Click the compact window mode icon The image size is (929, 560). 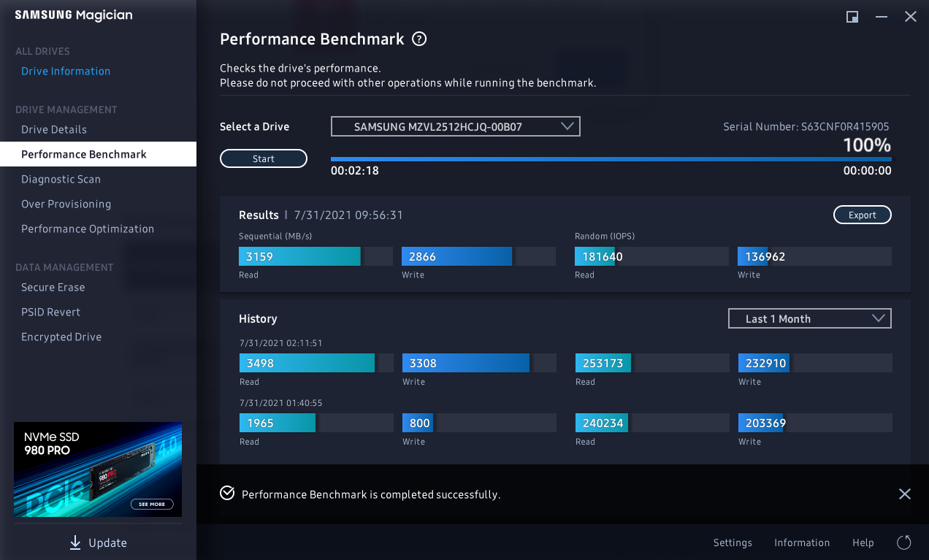(x=852, y=17)
